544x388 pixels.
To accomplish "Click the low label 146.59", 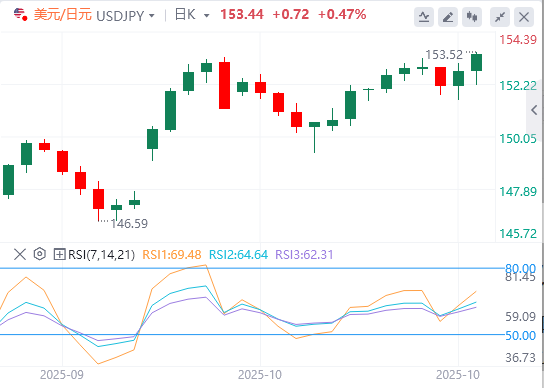I will [x=129, y=224].
